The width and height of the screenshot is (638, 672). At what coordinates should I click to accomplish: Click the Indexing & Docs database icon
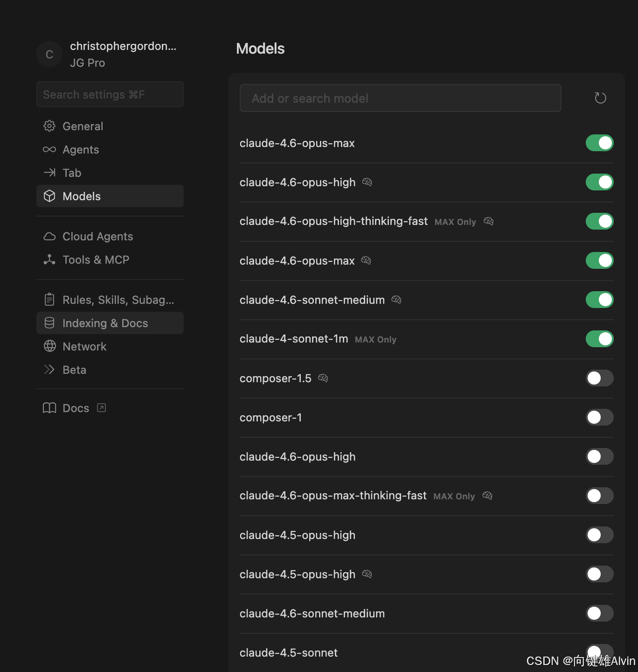[49, 323]
